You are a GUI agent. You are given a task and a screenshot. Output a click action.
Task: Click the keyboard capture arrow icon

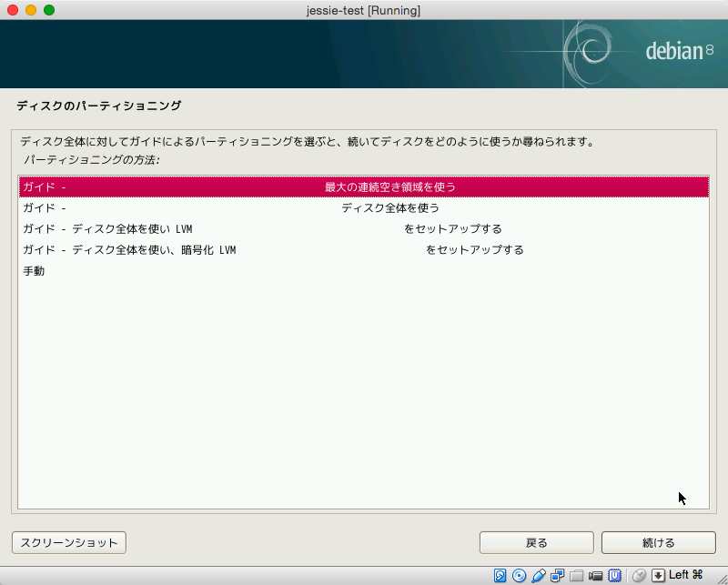click(x=658, y=575)
